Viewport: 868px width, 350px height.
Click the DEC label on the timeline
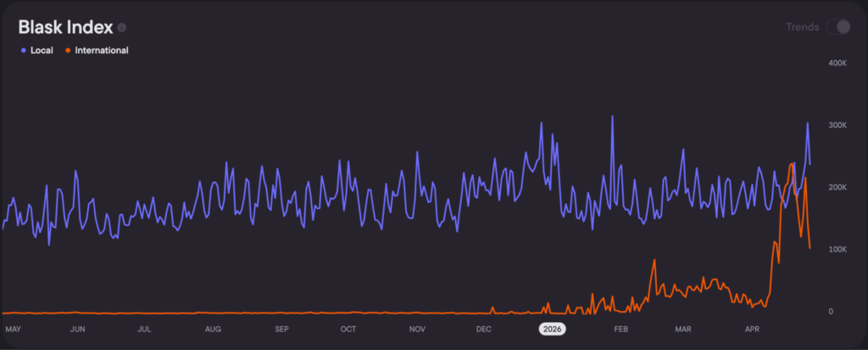484,329
